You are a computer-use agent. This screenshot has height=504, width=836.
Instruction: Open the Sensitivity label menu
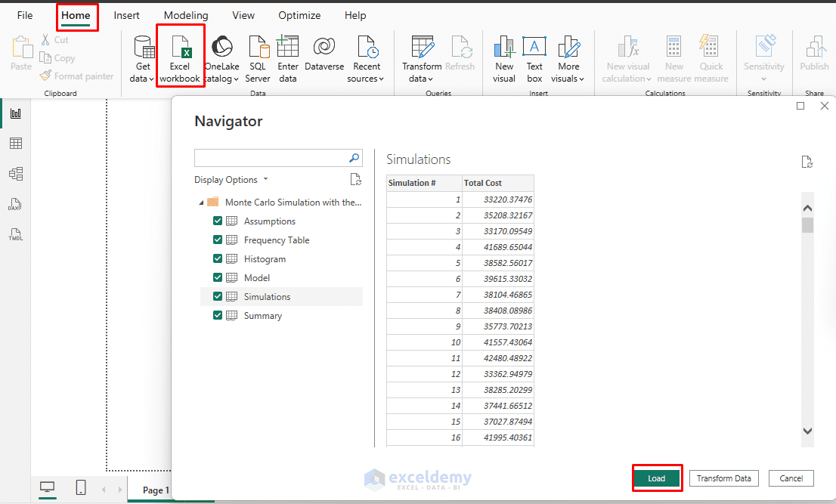tap(764, 59)
